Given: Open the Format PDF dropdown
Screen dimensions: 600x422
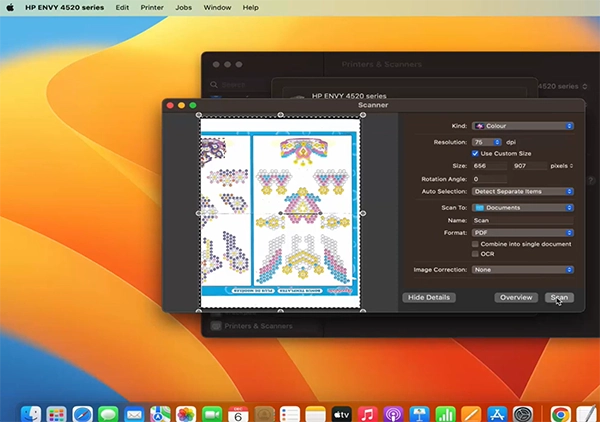Looking at the screenshot, I should tap(522, 233).
